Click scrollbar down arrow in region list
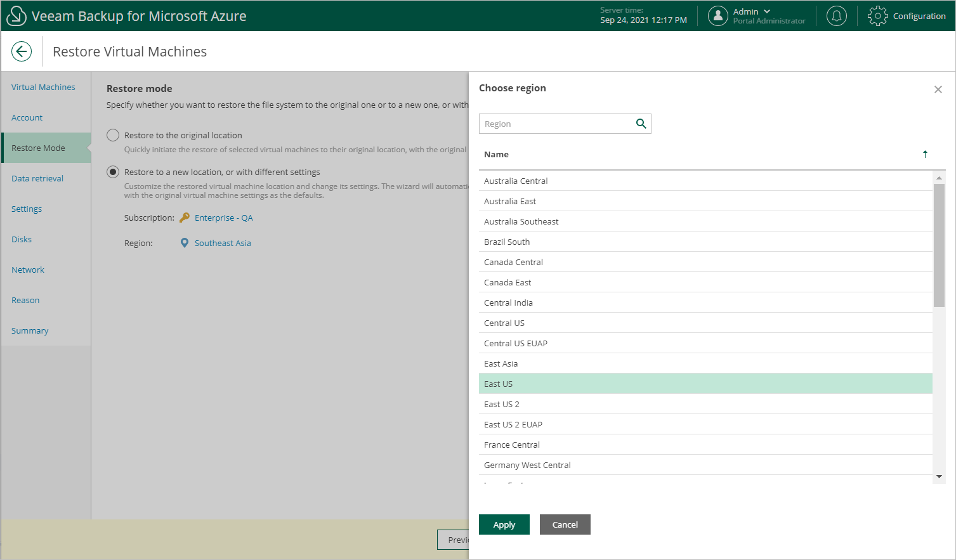The height and width of the screenshot is (560, 956). point(939,477)
